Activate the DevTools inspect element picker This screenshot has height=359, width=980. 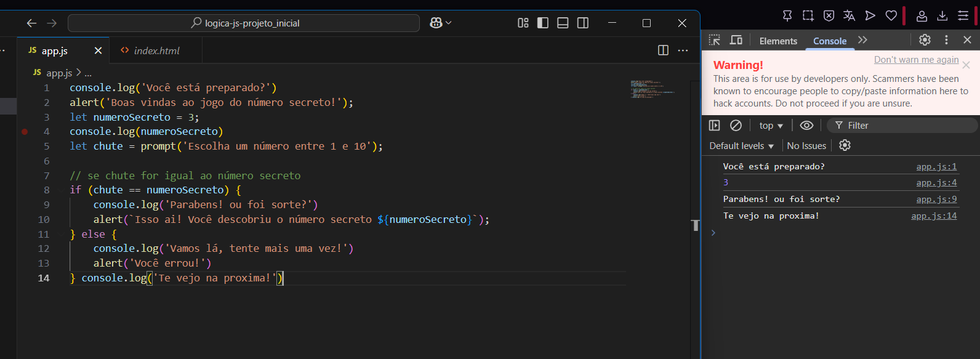tap(715, 40)
